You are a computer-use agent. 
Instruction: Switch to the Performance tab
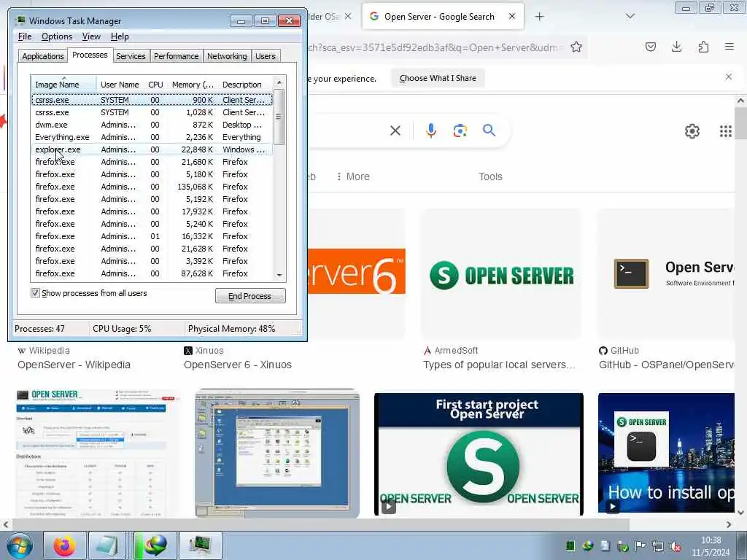click(176, 56)
